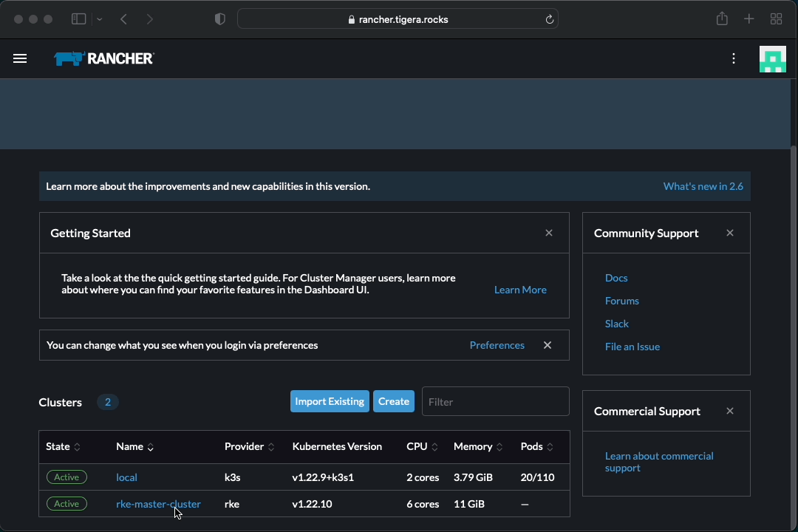Focus the rancher.tigera.rocks address bar

pyautogui.click(x=398, y=19)
